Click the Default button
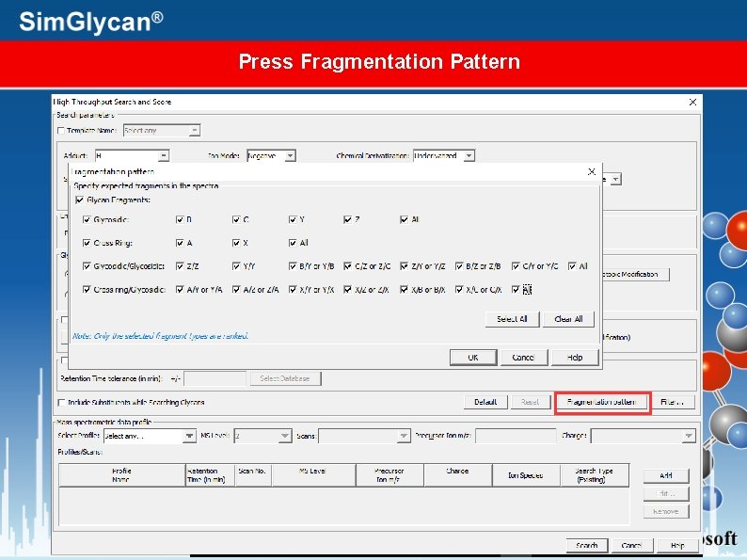747x560 pixels. point(485,402)
